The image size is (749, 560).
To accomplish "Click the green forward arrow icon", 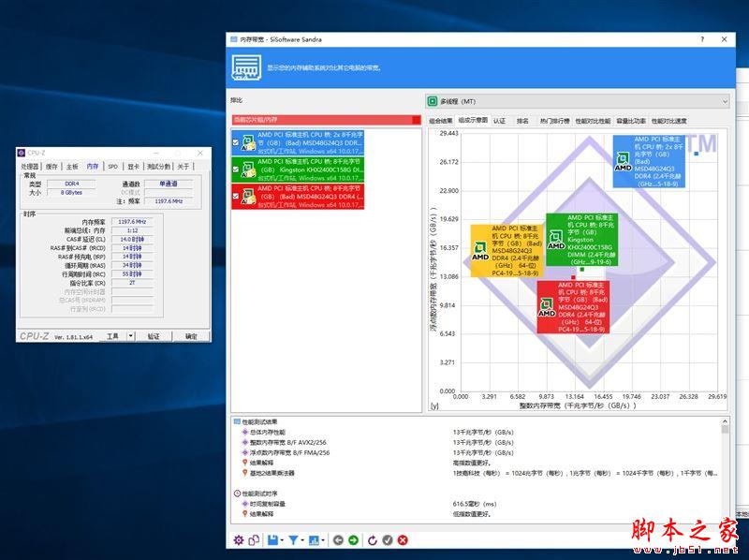I will tap(353, 540).
